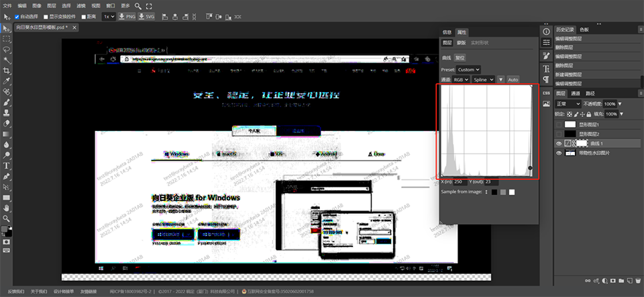Export as PNG from the options bar
This screenshot has width=644, height=297.
click(x=126, y=16)
